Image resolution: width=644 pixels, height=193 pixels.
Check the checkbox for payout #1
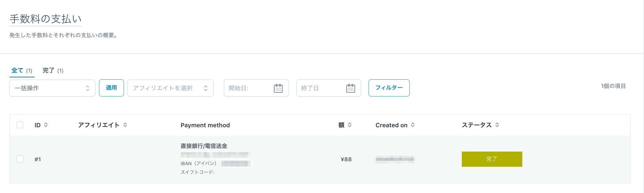pyautogui.click(x=20, y=159)
